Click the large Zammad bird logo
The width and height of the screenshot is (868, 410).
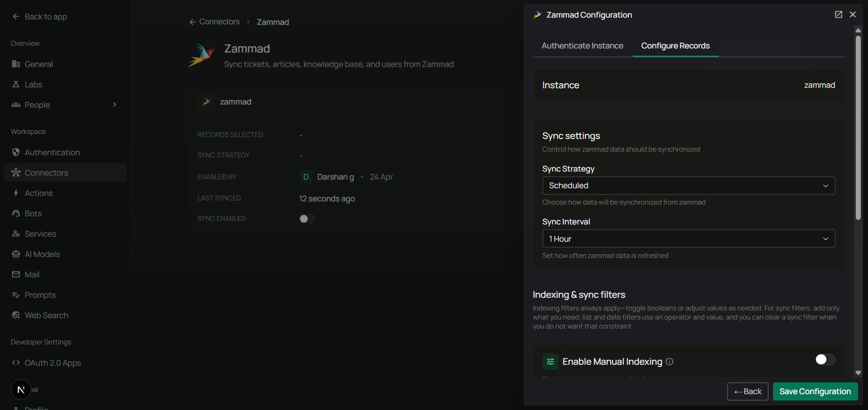(x=201, y=55)
